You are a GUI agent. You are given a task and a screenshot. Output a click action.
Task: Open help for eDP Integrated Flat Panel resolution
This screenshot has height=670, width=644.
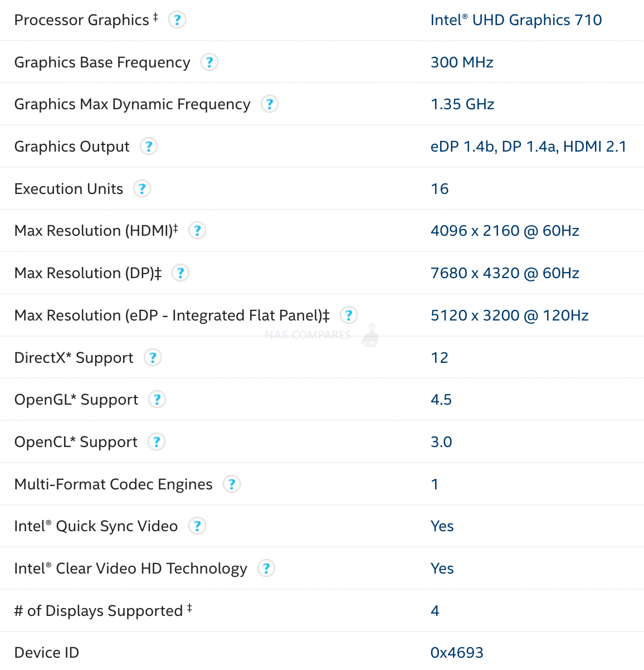click(348, 315)
